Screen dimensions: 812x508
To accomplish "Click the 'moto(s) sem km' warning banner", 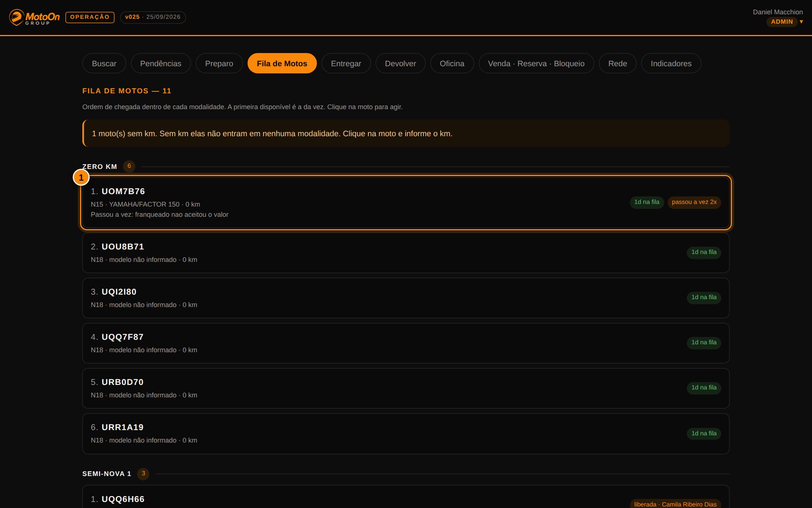I will (406, 133).
